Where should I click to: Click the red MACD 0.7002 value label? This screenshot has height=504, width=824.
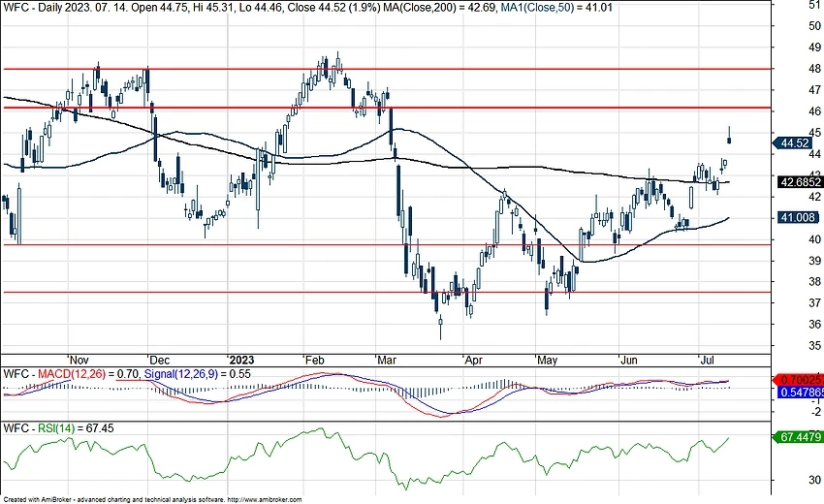click(x=800, y=379)
